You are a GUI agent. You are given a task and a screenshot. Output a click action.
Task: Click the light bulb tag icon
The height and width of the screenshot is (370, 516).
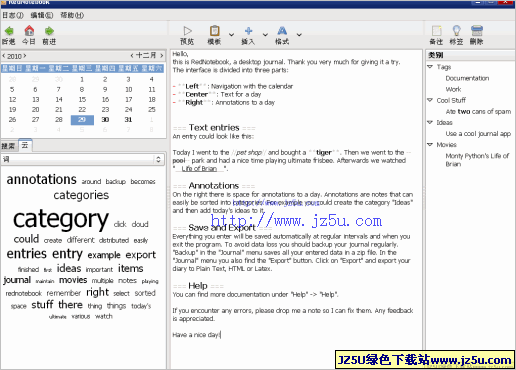(456, 31)
